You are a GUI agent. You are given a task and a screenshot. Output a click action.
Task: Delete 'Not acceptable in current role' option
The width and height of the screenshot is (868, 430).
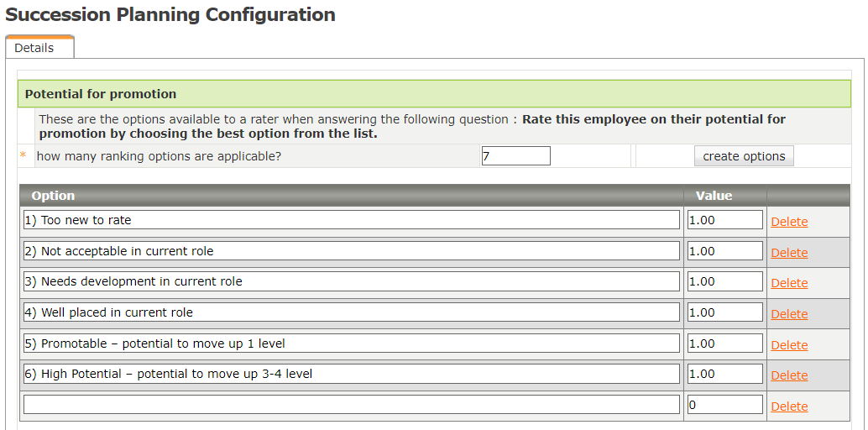789,253
